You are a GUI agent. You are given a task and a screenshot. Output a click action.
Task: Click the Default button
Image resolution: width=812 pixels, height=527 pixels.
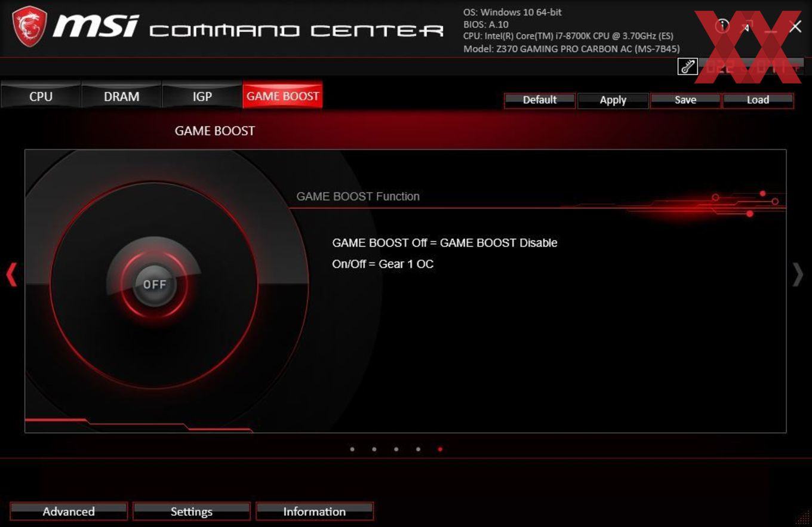pyautogui.click(x=540, y=100)
